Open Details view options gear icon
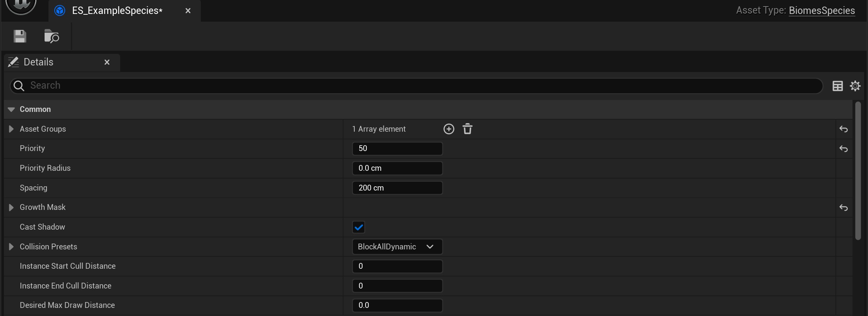This screenshot has width=868, height=316. (855, 86)
